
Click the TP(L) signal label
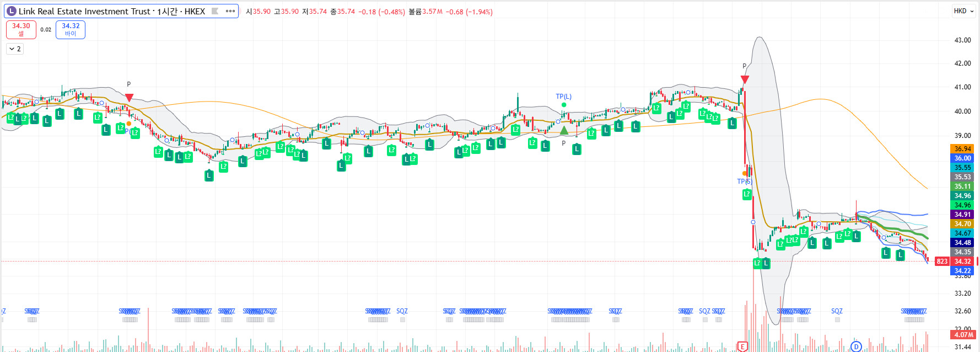pos(563,97)
